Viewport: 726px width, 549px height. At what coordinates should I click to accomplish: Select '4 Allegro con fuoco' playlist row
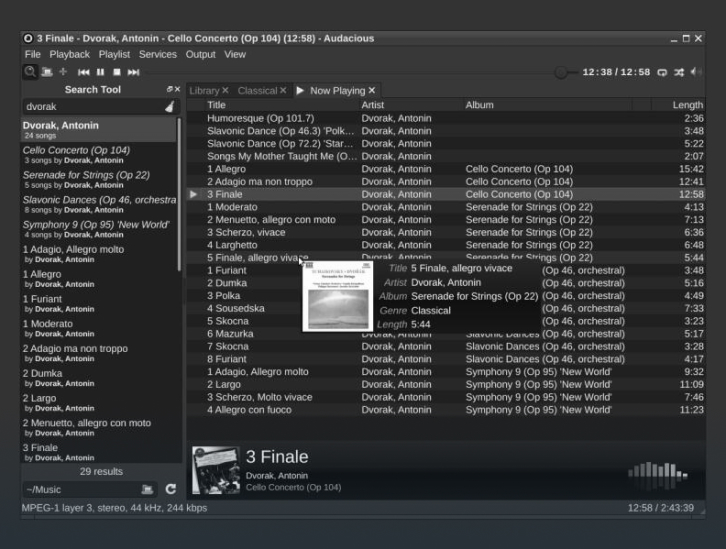(446, 410)
